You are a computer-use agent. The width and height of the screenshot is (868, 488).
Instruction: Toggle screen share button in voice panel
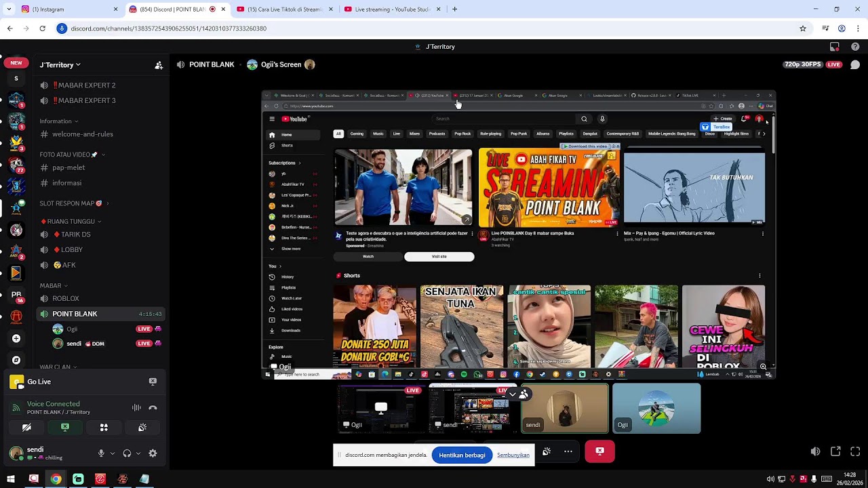click(x=65, y=428)
